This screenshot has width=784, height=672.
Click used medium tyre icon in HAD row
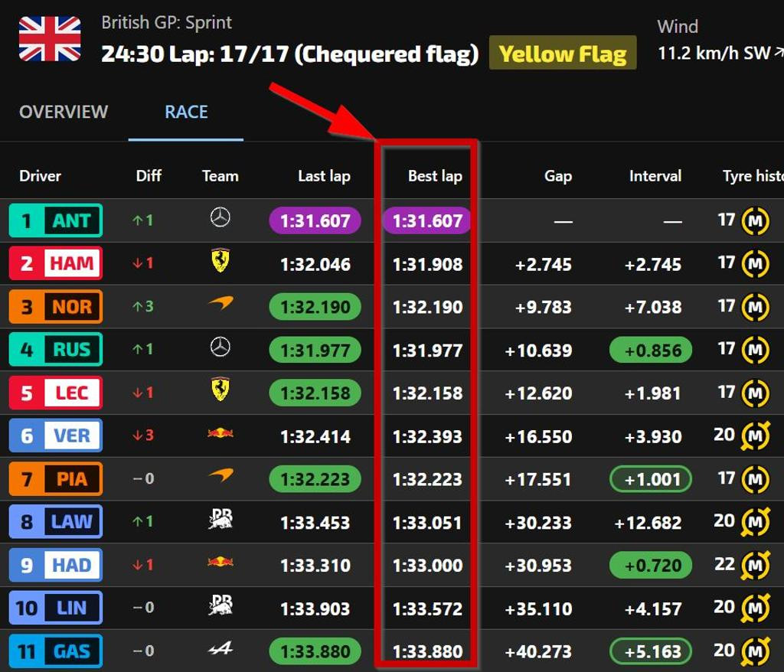coord(755,565)
